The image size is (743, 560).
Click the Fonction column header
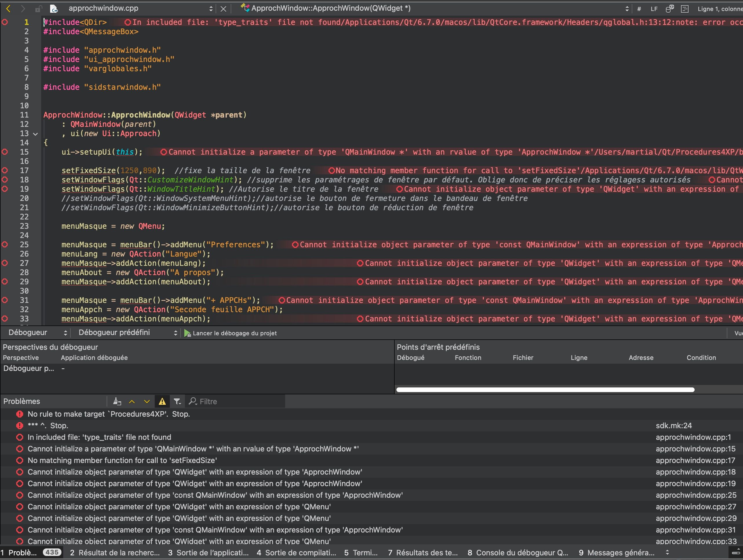click(468, 358)
